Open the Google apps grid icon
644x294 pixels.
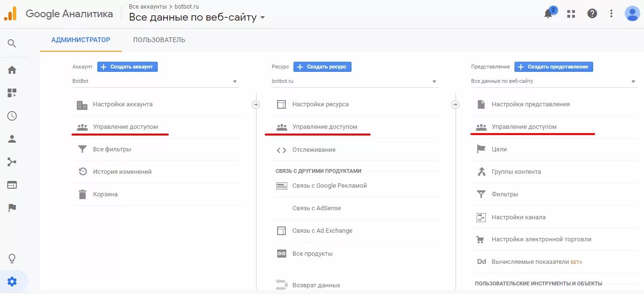571,14
